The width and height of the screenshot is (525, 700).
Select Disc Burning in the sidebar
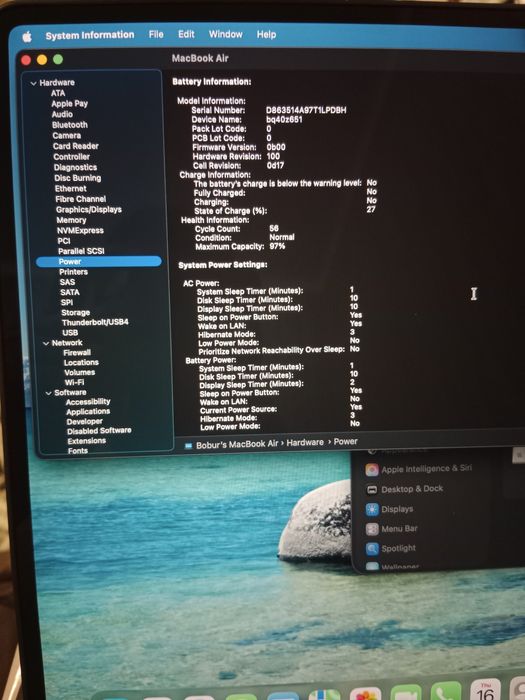78,178
